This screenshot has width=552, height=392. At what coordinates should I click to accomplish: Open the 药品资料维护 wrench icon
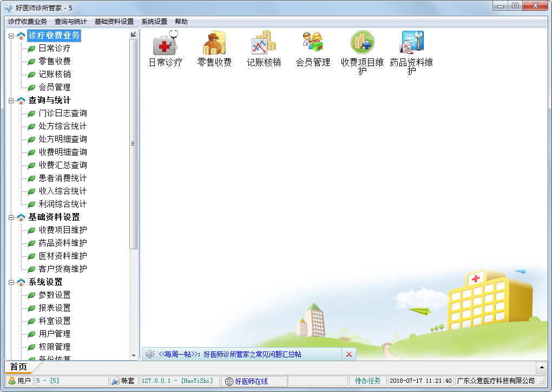click(x=411, y=42)
